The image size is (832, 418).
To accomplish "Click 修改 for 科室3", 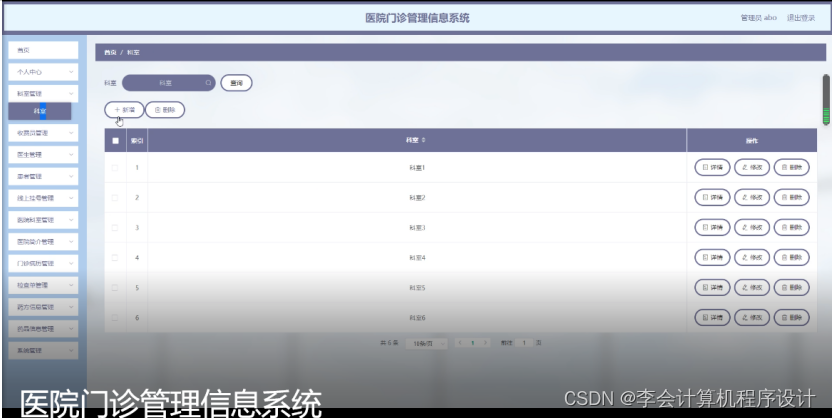I will (752, 227).
